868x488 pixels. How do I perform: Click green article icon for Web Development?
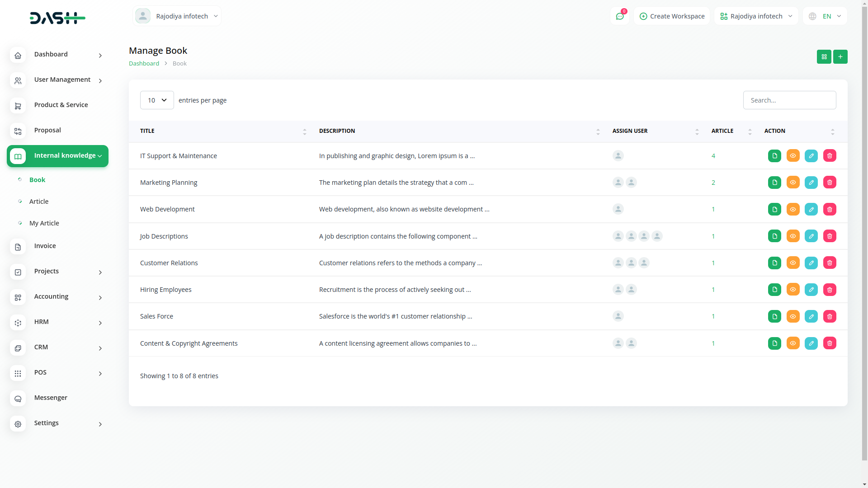(774, 209)
